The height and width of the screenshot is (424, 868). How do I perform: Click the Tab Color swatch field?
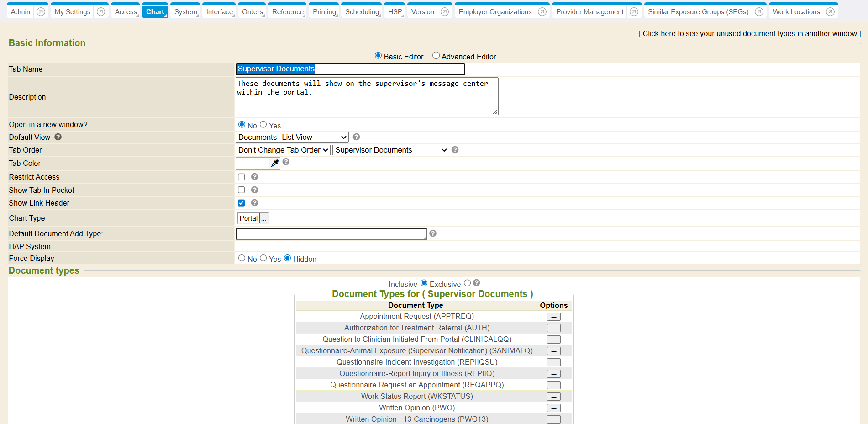[252, 163]
